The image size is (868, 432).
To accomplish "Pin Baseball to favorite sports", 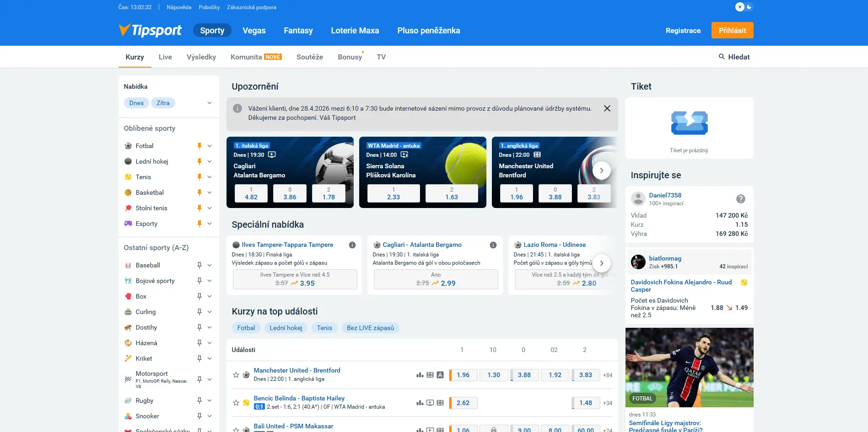I will [x=199, y=265].
